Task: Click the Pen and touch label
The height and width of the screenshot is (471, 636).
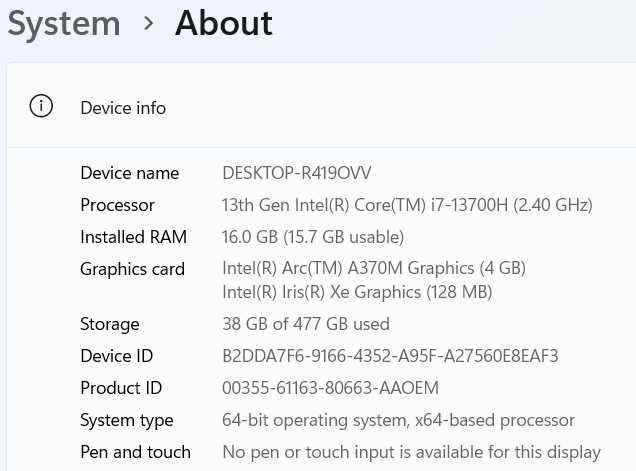Action: [135, 452]
